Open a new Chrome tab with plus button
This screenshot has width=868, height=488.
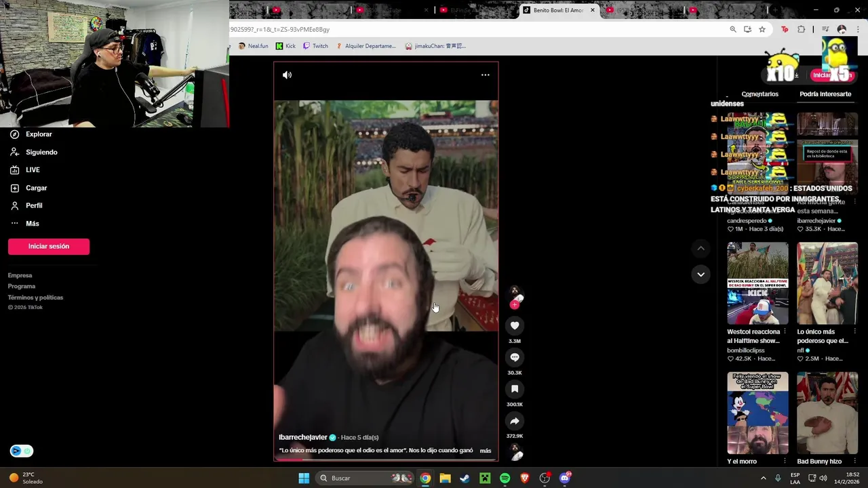point(775,10)
